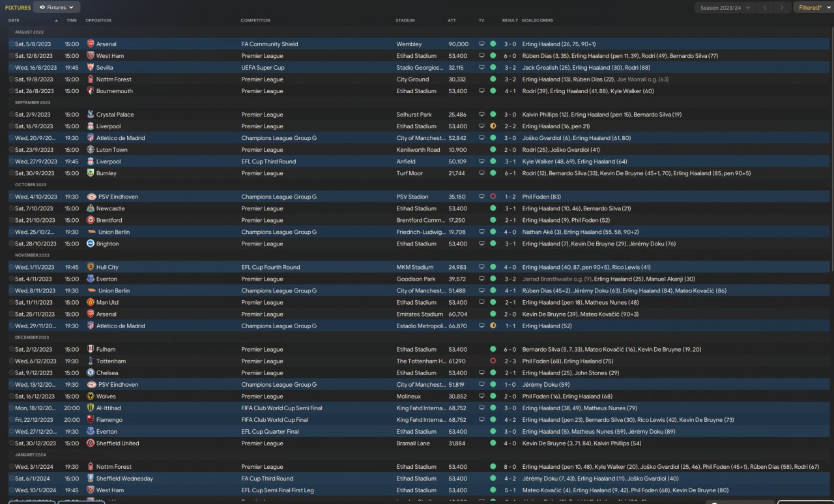Click the 'FA Cup Third Round' competition cell
This screenshot has height=504, width=834.
tap(267, 479)
